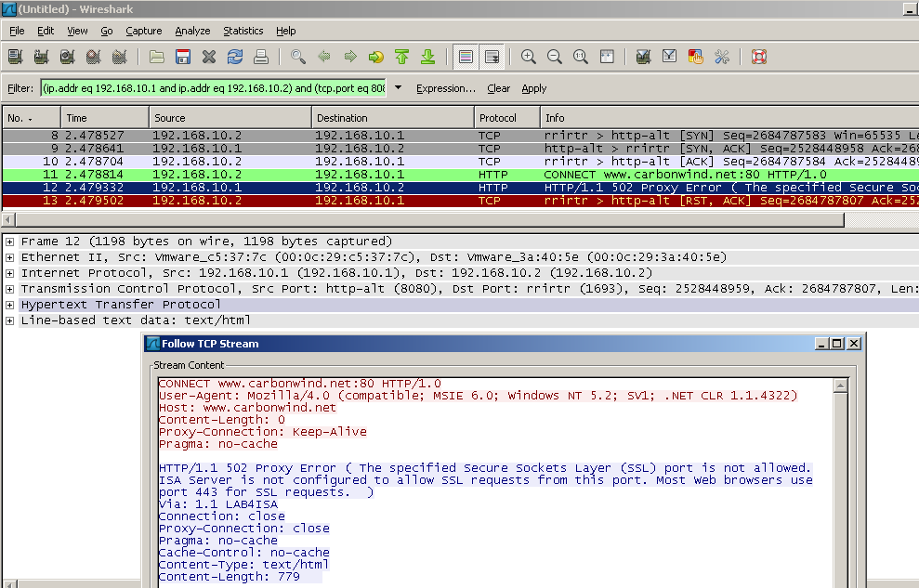Open the list capture interfaces tool
The height and width of the screenshot is (588, 919).
15,57
